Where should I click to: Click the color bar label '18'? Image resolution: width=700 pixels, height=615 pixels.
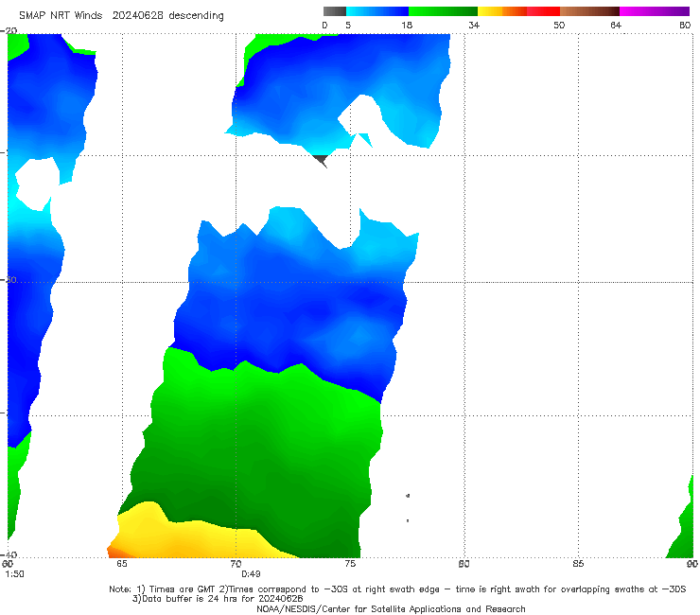coord(407,25)
